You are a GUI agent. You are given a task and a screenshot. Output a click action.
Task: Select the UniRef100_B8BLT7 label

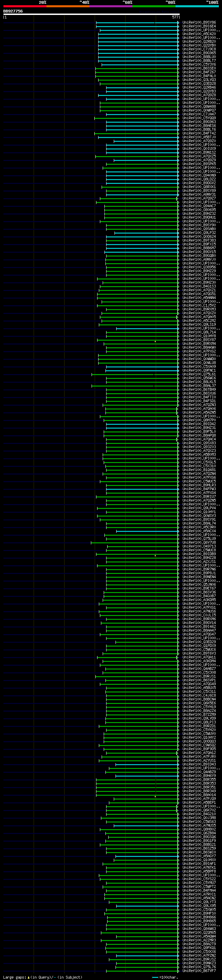point(199,60)
